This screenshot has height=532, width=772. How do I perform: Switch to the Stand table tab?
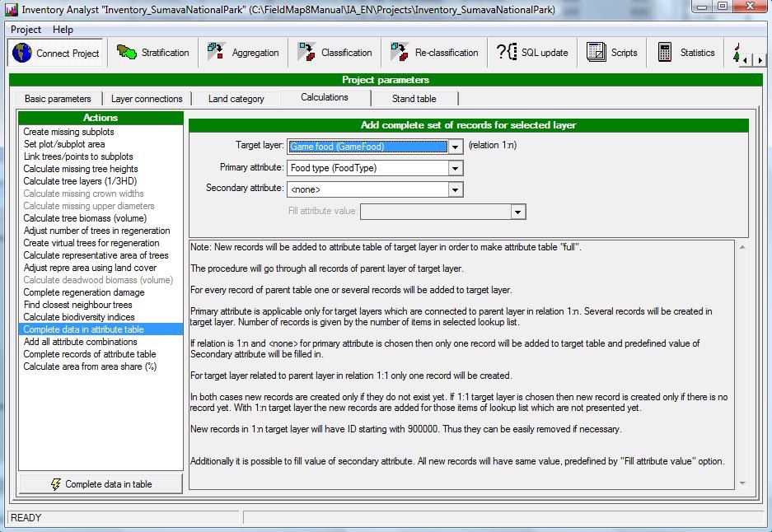(x=414, y=99)
